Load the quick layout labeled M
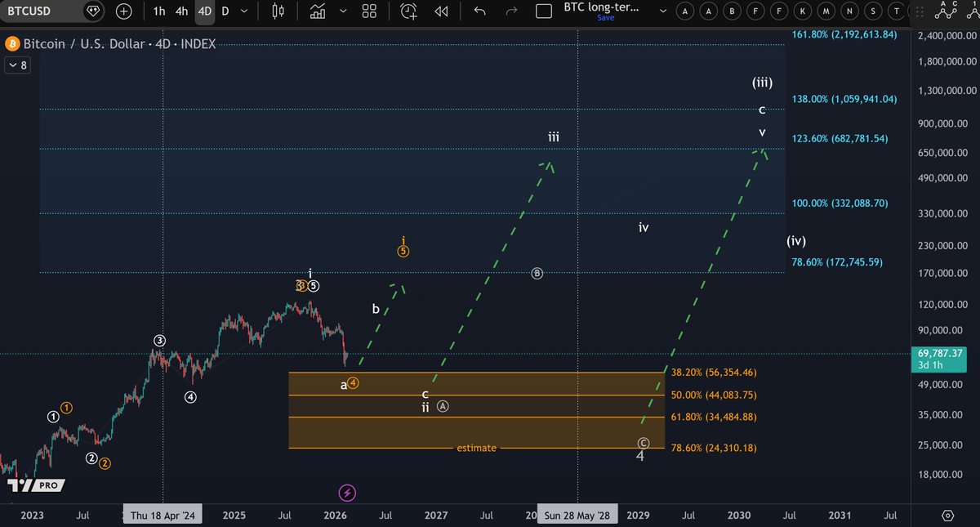This screenshot has width=980, height=527. pyautogui.click(x=827, y=11)
